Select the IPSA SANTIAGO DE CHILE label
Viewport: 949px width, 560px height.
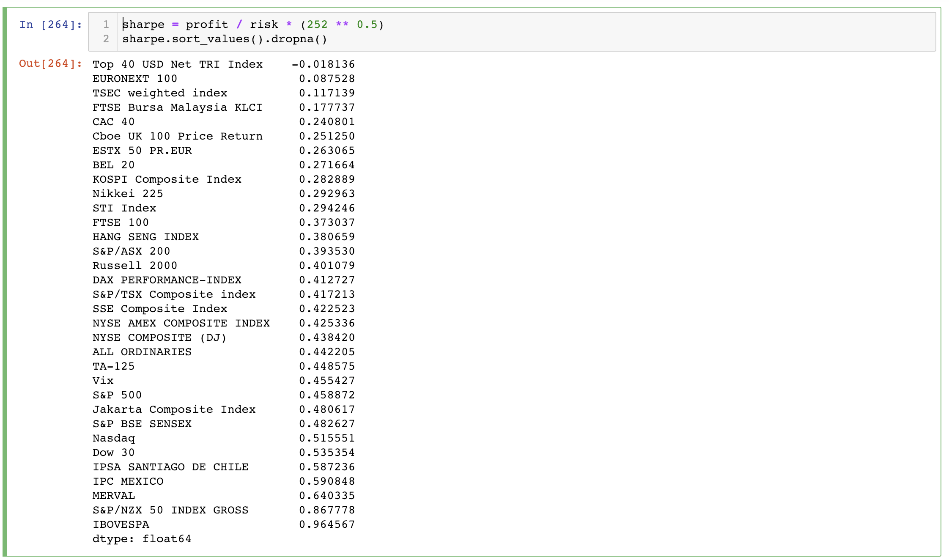[170, 467]
